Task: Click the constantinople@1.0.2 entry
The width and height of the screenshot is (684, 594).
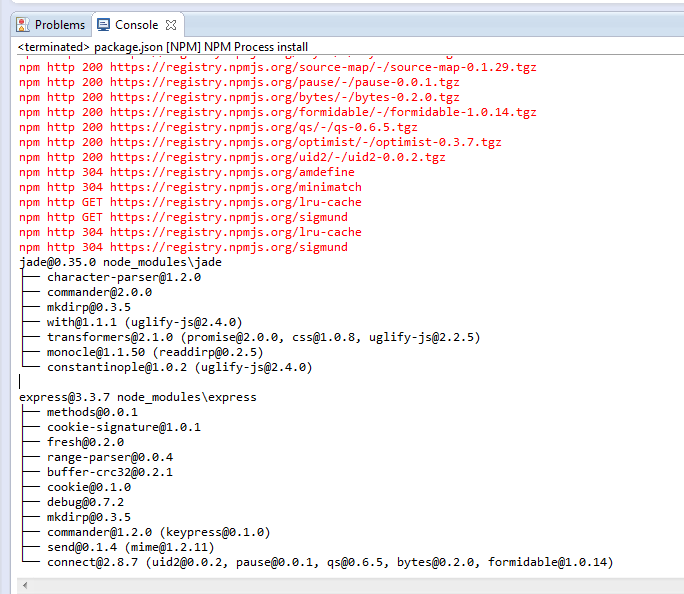Action: 180,367
